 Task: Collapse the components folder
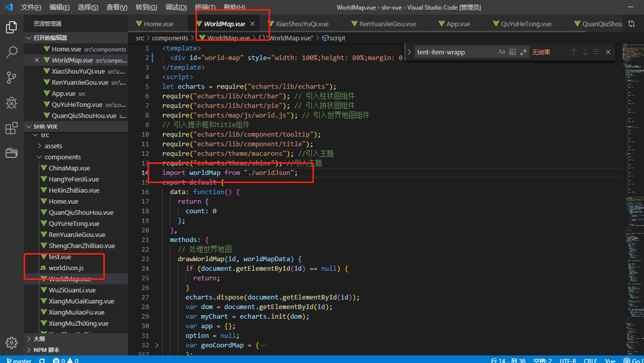pyautogui.click(x=62, y=157)
